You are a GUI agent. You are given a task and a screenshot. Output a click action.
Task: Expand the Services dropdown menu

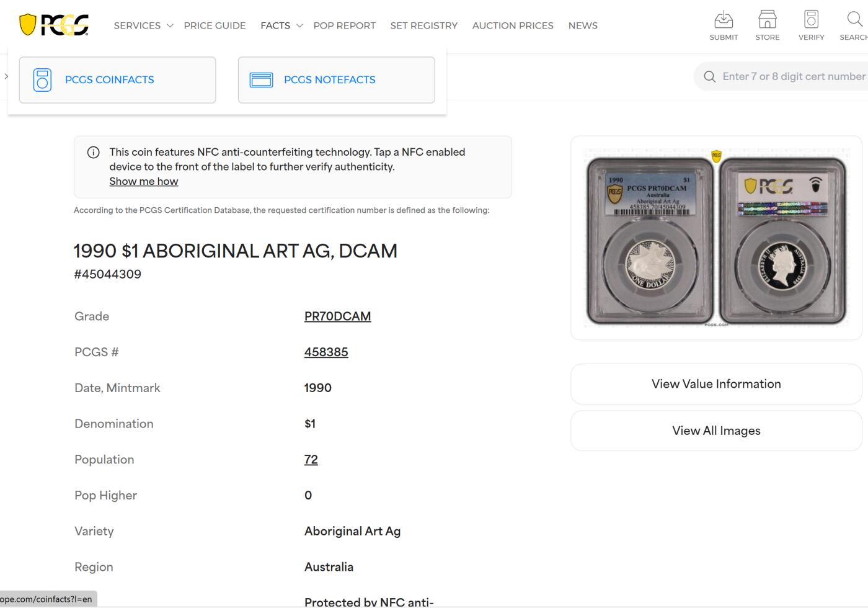[x=143, y=25]
